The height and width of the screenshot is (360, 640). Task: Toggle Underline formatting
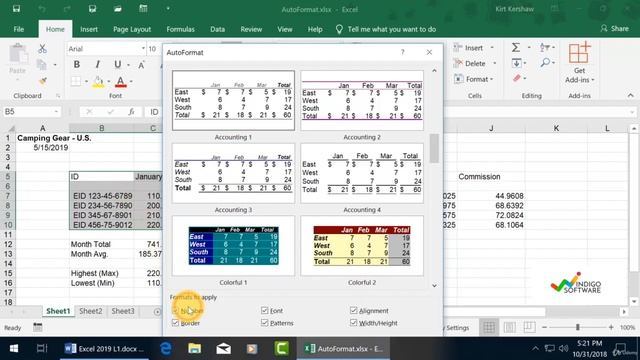[118, 64]
